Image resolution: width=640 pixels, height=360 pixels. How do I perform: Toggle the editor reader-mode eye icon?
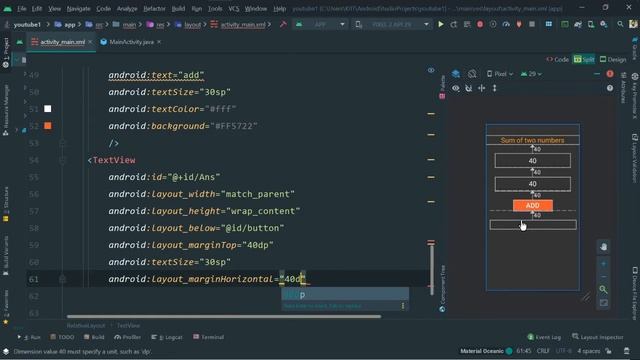pos(431,70)
